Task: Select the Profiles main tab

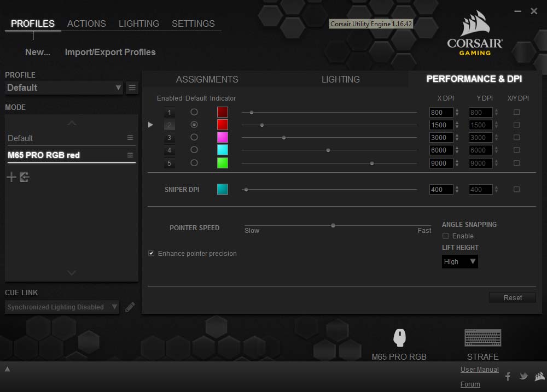Action: [33, 24]
